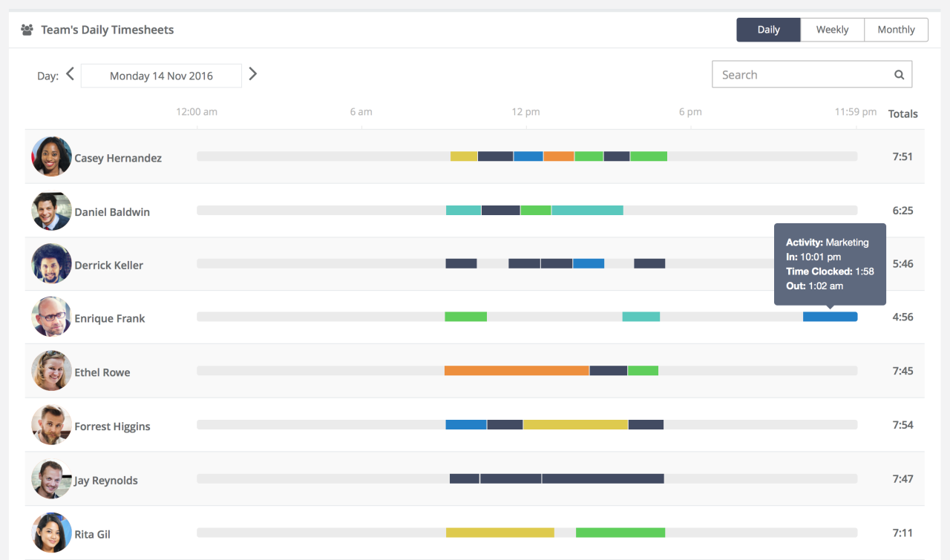This screenshot has width=950, height=560.
Task: Click Daniel Baldwin's avatar image
Action: (x=50, y=211)
